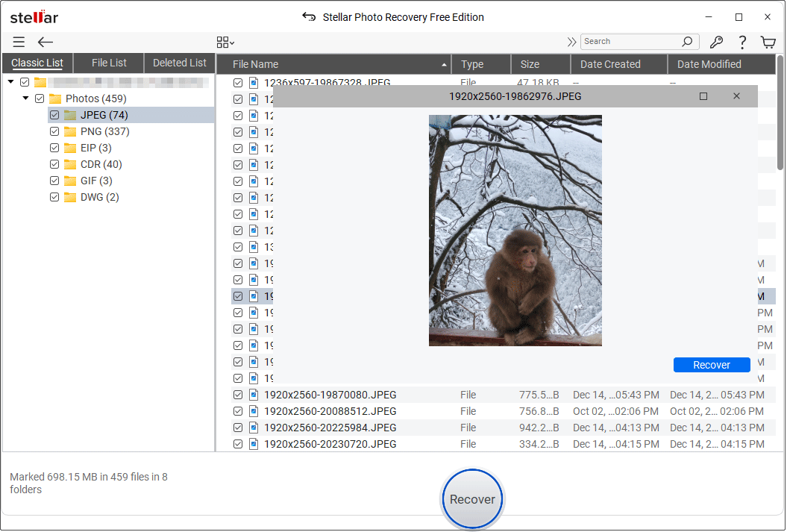Click the Photos folder icon
This screenshot has height=532, width=787.
tap(55, 99)
